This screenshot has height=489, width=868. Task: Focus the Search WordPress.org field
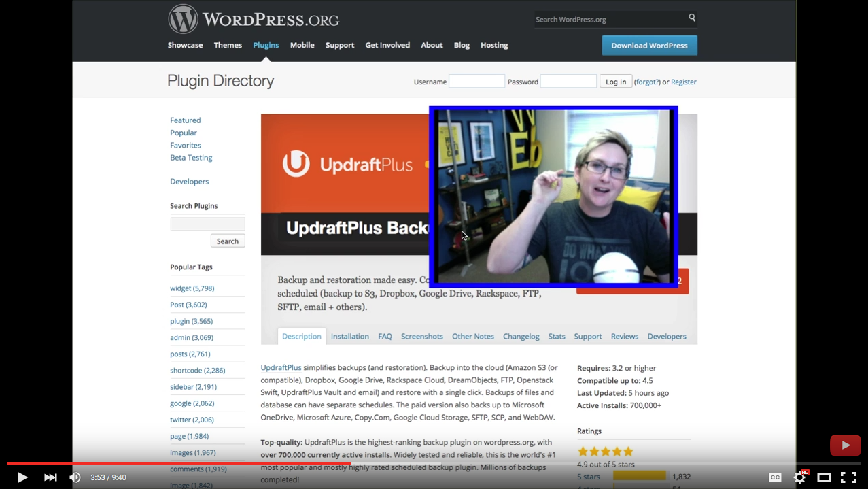click(x=609, y=19)
